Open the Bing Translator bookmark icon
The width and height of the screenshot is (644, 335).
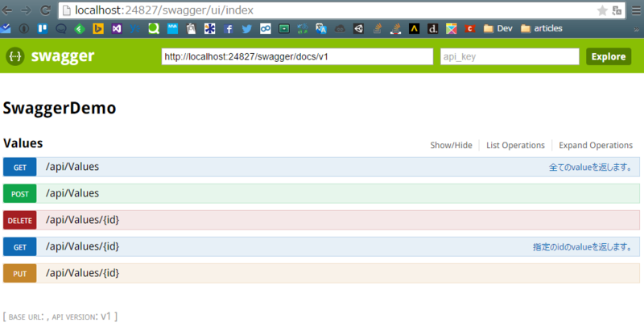point(321,28)
